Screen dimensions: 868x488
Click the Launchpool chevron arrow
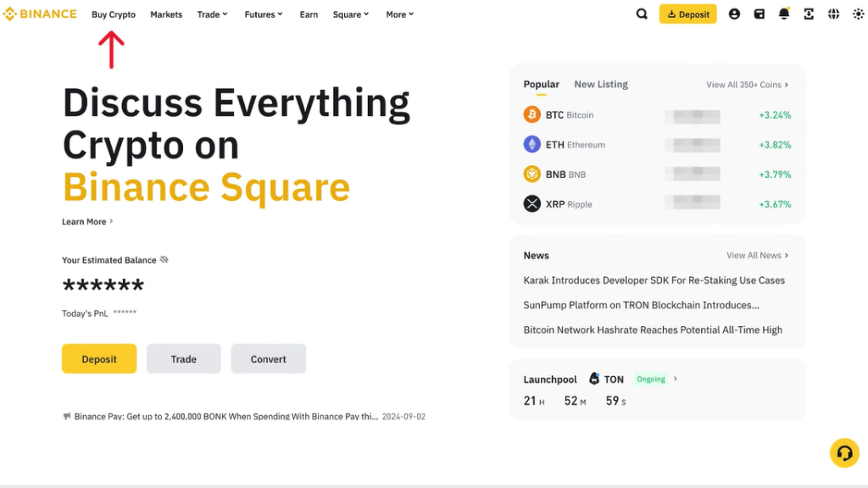[x=676, y=379]
